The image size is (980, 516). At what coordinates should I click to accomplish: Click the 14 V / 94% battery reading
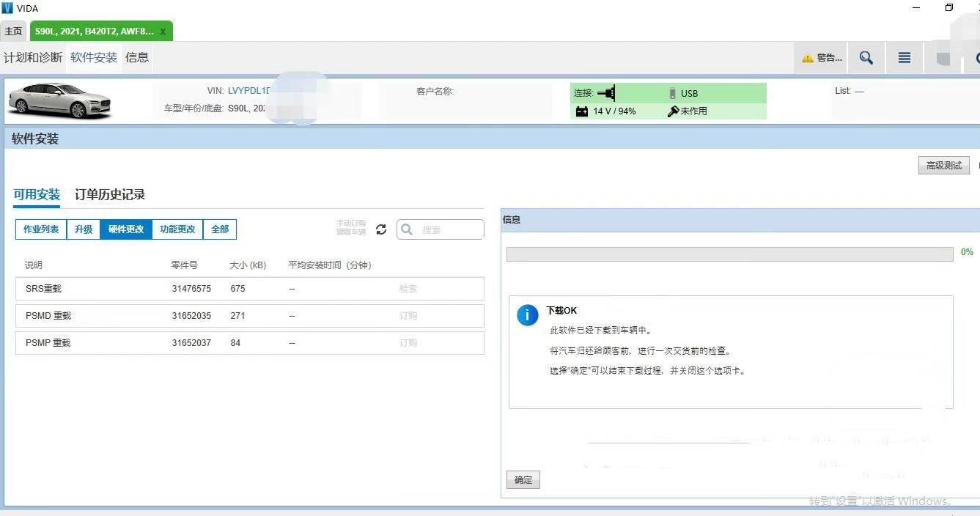tap(614, 111)
